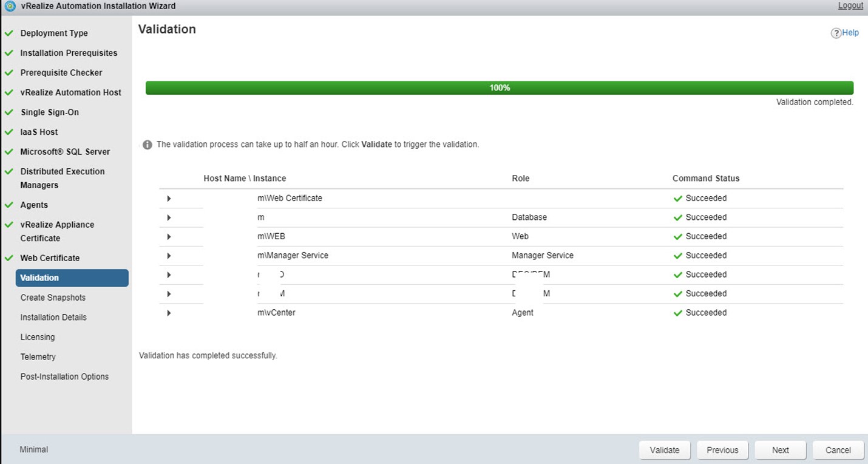
Task: Click the Succeeded checkmark in Web Certificate row
Action: click(678, 199)
